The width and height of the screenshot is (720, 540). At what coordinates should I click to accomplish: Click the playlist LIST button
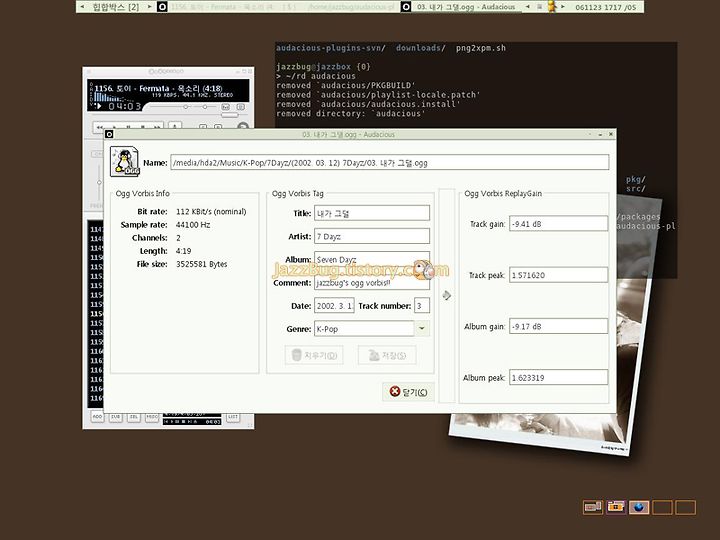233,416
